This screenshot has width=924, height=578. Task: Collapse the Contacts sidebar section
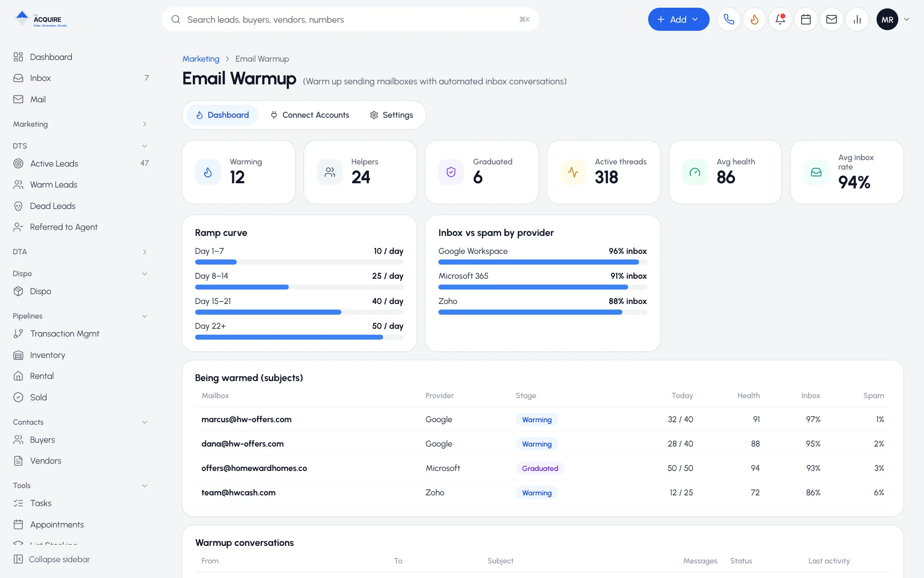145,422
